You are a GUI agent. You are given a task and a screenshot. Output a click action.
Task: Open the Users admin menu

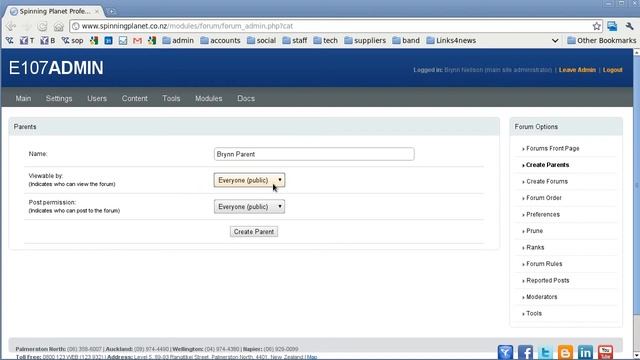pos(97,98)
